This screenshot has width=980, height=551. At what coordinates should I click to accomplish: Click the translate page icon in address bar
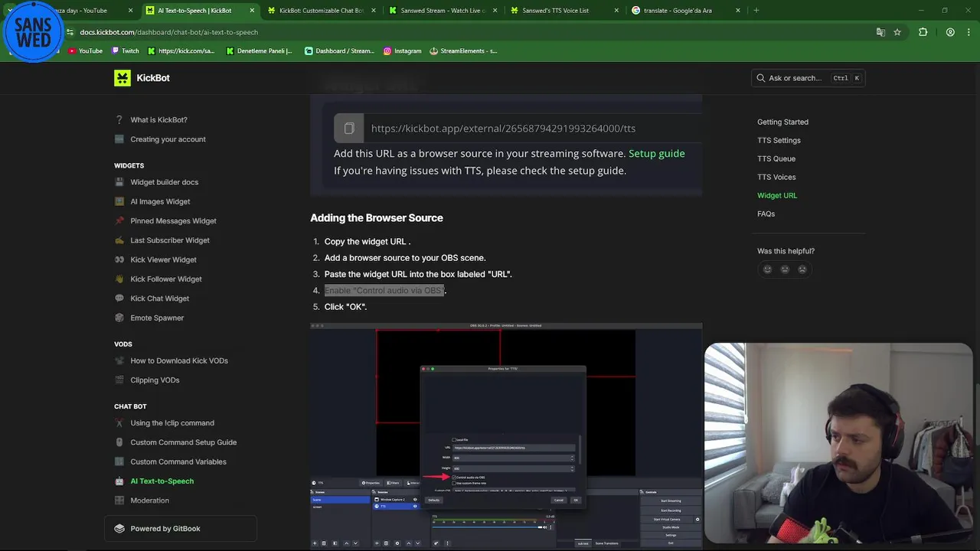[880, 32]
